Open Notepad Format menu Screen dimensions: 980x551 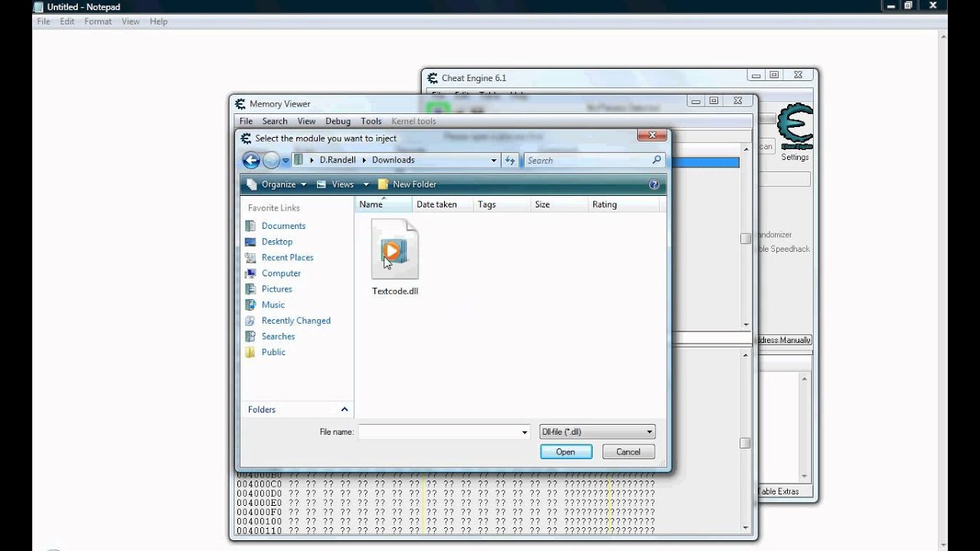pos(98,21)
